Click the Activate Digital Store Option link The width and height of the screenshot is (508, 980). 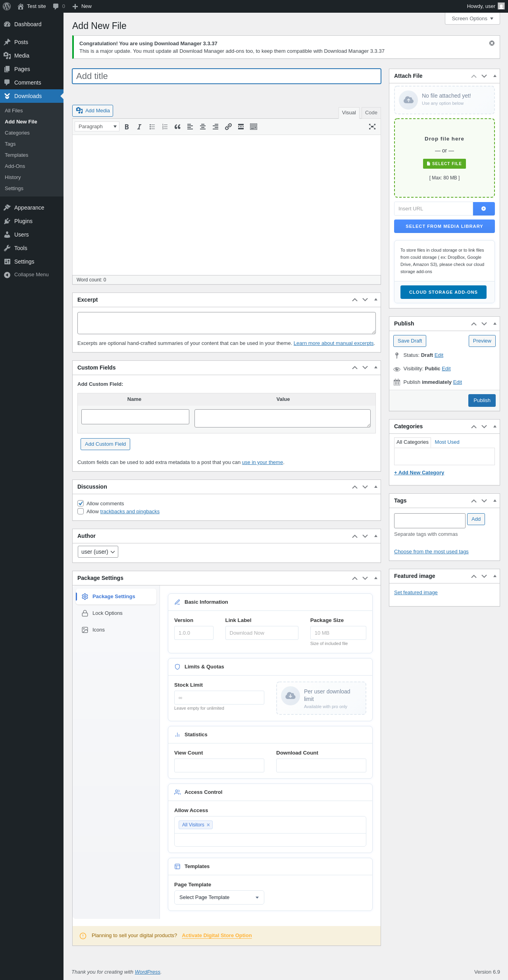pos(217,936)
